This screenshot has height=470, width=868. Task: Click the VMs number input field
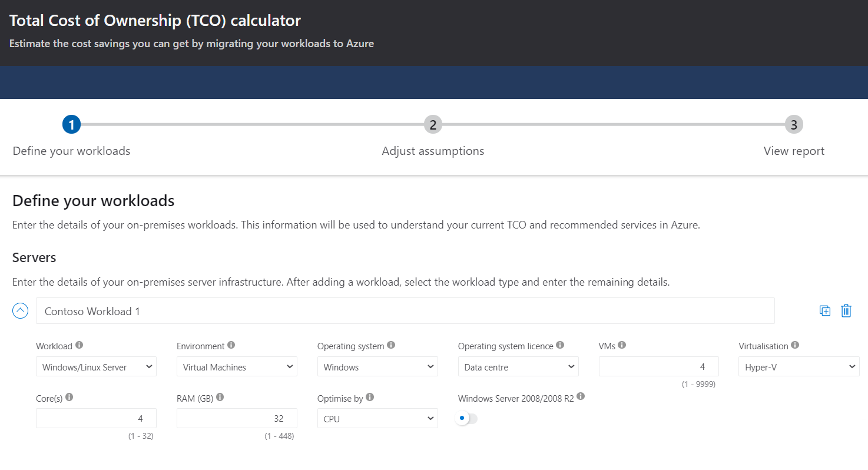coord(658,366)
